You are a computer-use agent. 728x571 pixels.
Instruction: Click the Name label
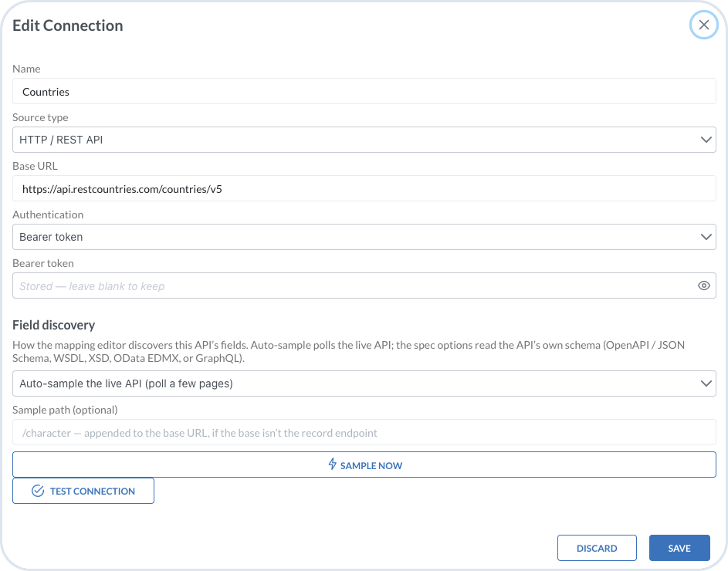tap(26, 69)
